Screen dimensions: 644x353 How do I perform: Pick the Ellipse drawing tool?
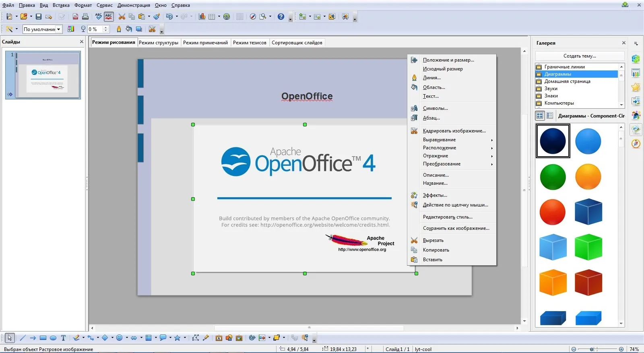(x=53, y=338)
